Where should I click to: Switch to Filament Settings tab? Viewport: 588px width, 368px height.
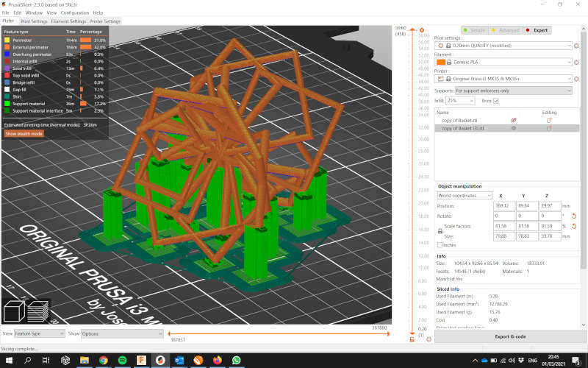[68, 21]
